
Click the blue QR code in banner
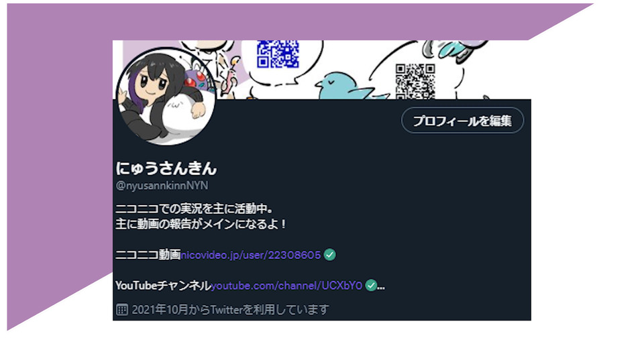(278, 54)
